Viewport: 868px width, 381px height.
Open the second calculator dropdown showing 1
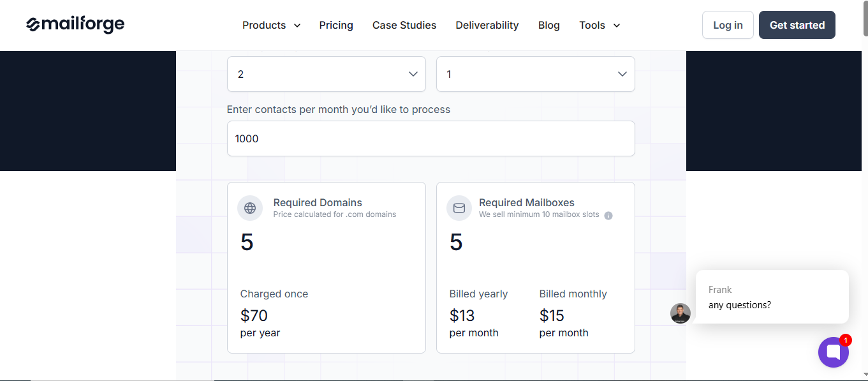coord(535,74)
